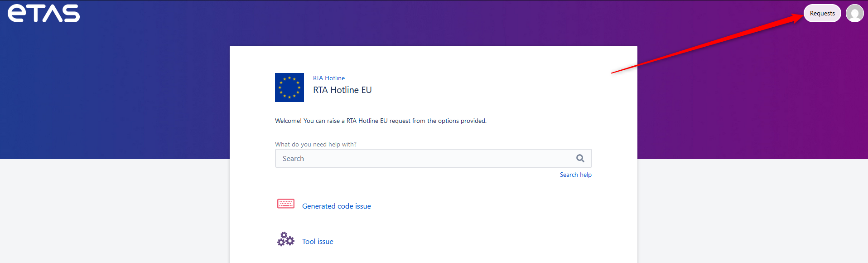
Task: Select the purple gears Tool issue icon
Action: (286, 239)
